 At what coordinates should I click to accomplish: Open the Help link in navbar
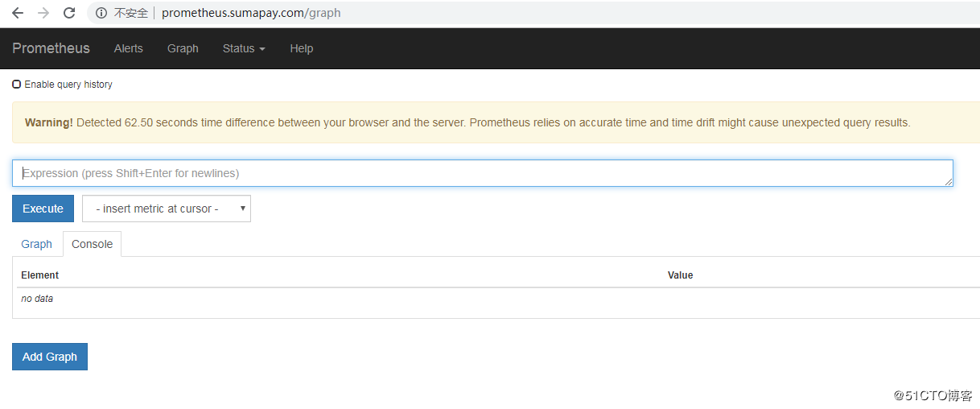pos(301,48)
